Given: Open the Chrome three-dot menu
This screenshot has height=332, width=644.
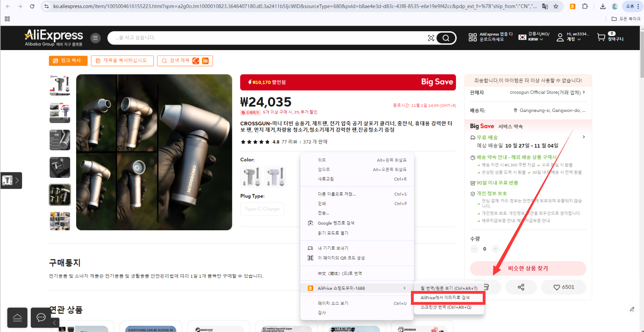Looking at the screenshot, I should (x=638, y=6).
